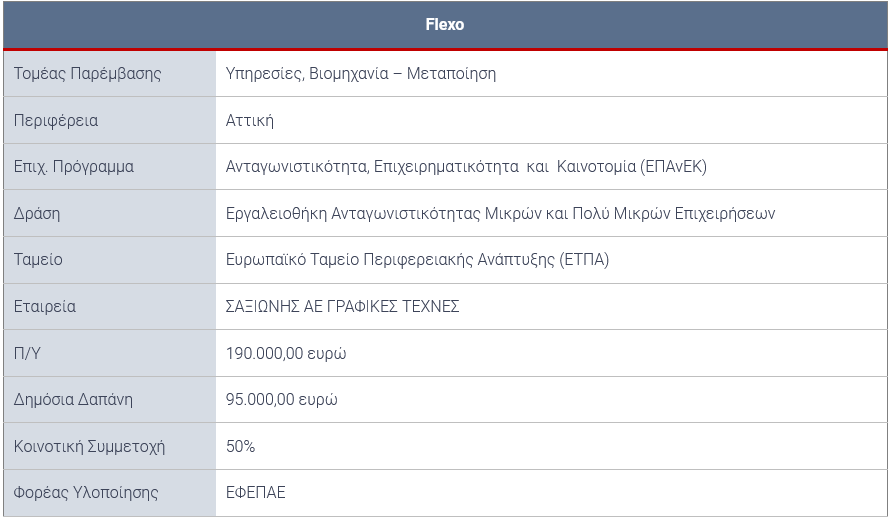
Task: Click the ΕΠΑνΕΚ program name text
Action: (x=466, y=167)
